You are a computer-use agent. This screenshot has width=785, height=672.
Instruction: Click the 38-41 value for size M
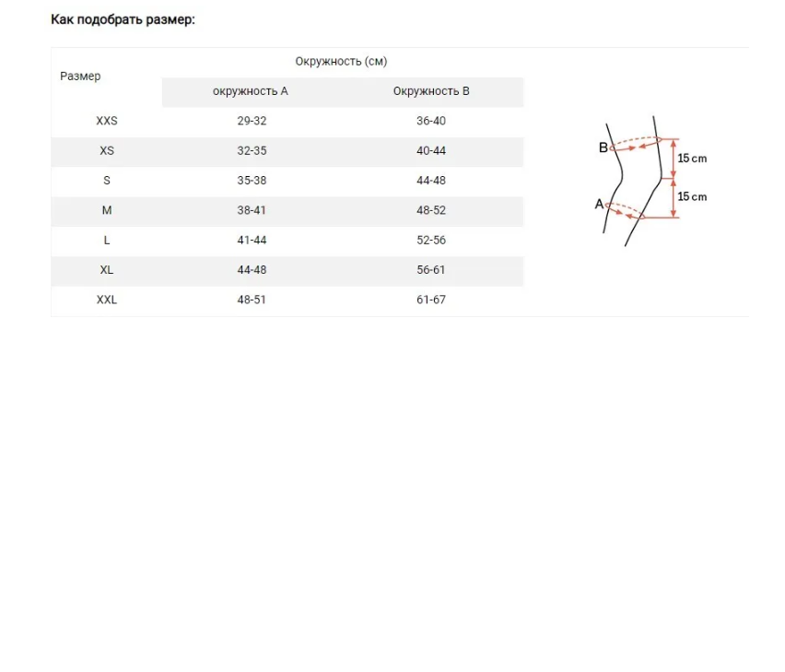pyautogui.click(x=252, y=210)
